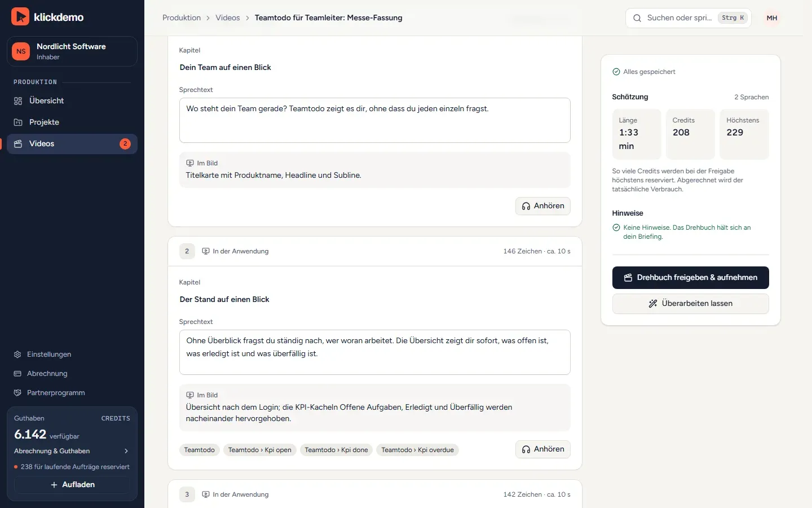Click the clapperboard icon in Drehbuch freigeben
812x508 pixels.
pyautogui.click(x=628, y=278)
